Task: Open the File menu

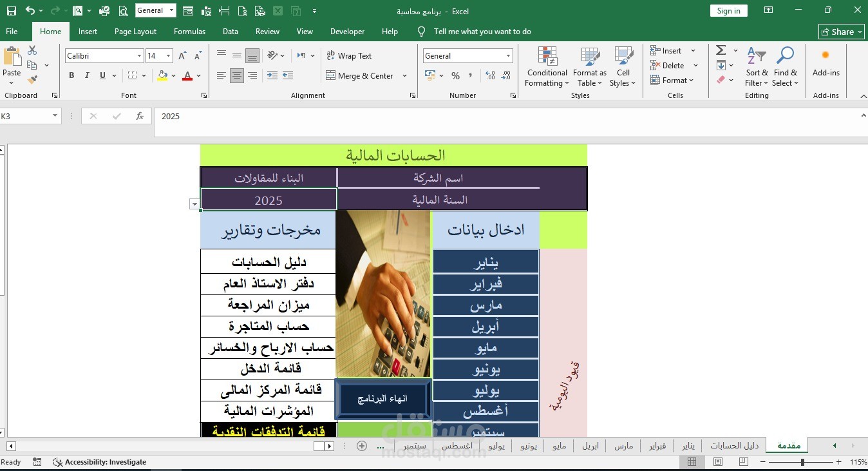Action: click(x=12, y=32)
